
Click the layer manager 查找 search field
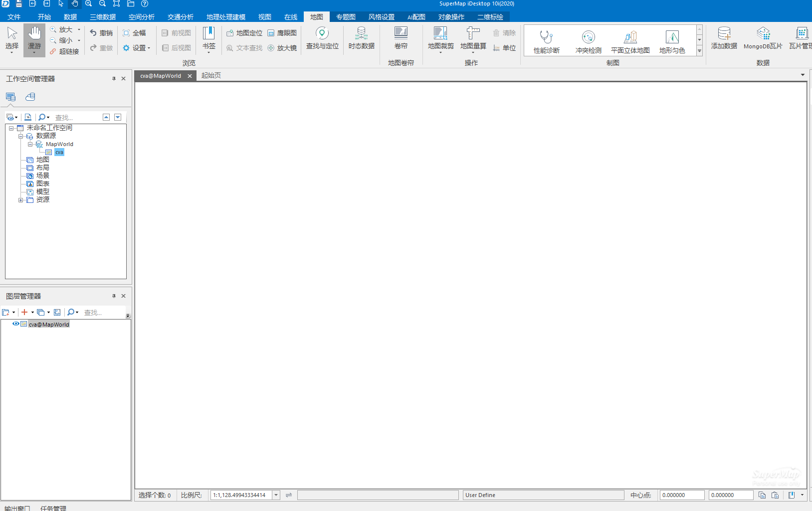[x=104, y=313]
